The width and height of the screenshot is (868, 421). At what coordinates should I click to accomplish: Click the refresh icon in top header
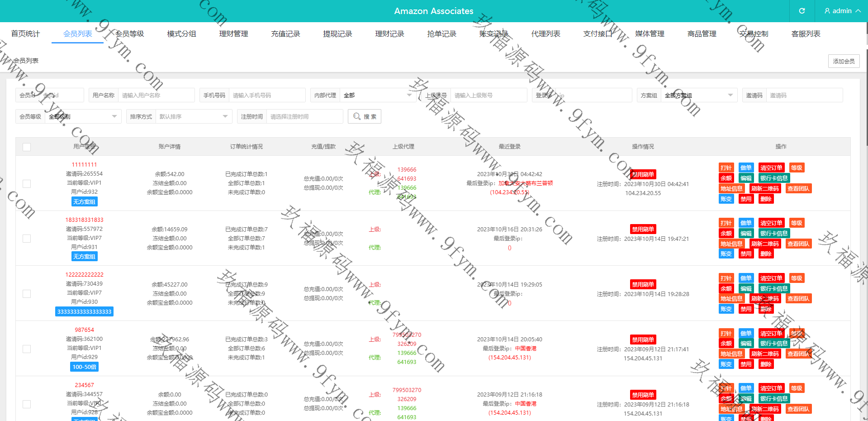(802, 11)
